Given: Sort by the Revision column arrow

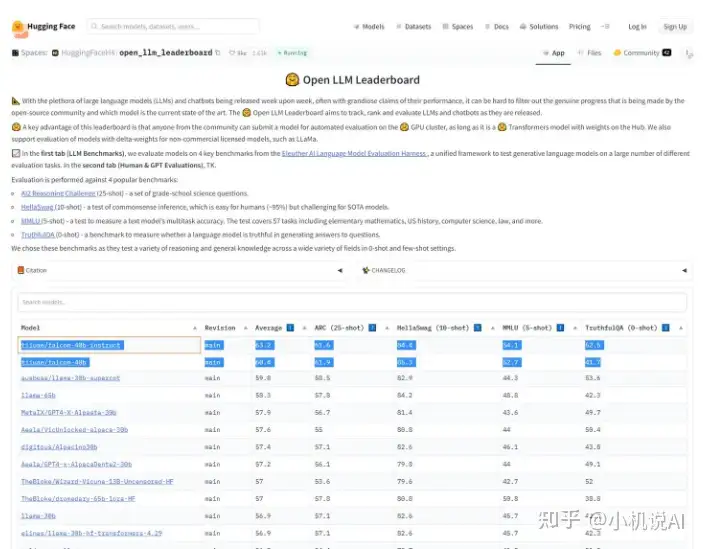Looking at the screenshot, I should [x=246, y=328].
